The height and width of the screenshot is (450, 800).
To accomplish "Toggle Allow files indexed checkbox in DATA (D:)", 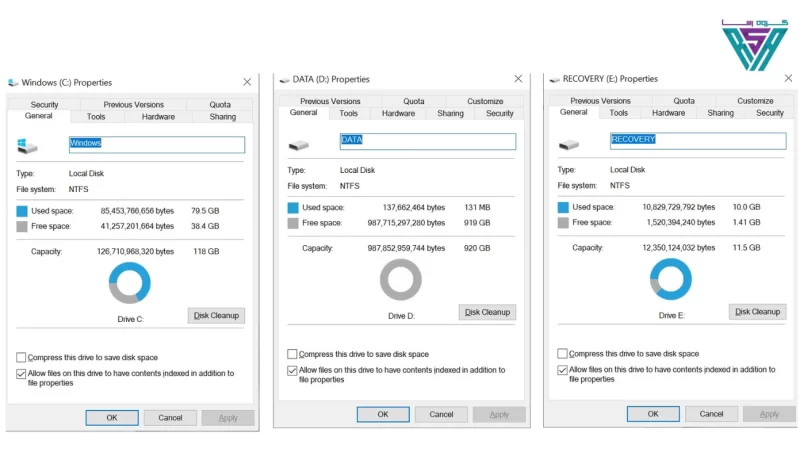I will coord(292,370).
